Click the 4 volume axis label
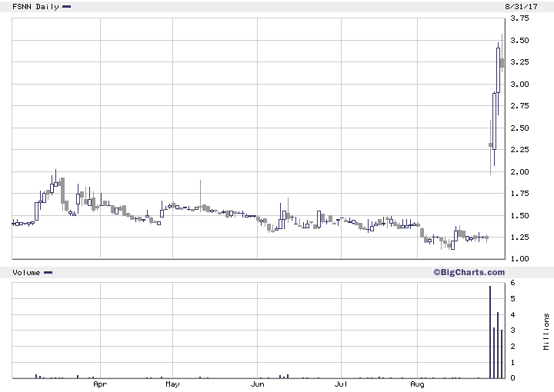This screenshot has height=392, width=554. (x=512, y=314)
